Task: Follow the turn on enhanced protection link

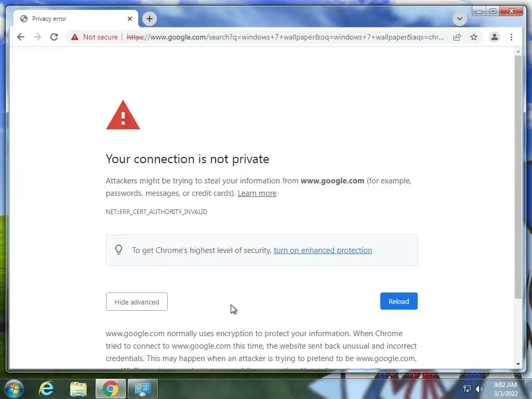Action: tap(323, 250)
